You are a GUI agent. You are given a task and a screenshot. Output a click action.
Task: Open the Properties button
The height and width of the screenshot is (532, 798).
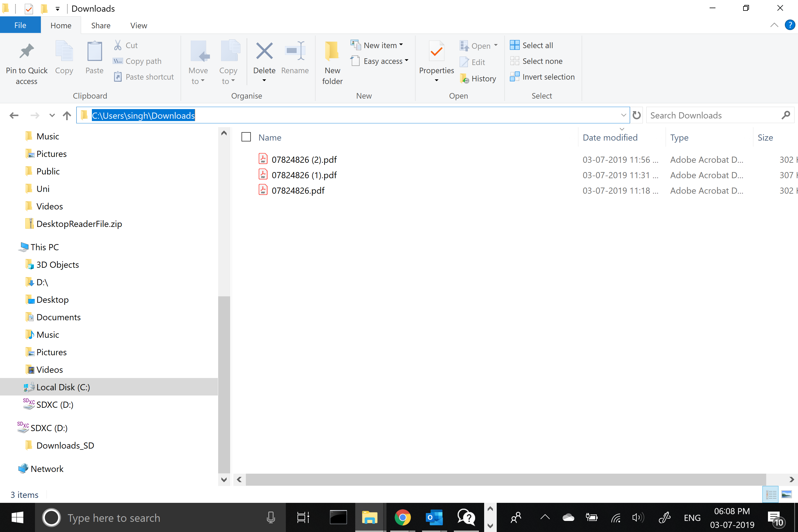tap(436, 61)
